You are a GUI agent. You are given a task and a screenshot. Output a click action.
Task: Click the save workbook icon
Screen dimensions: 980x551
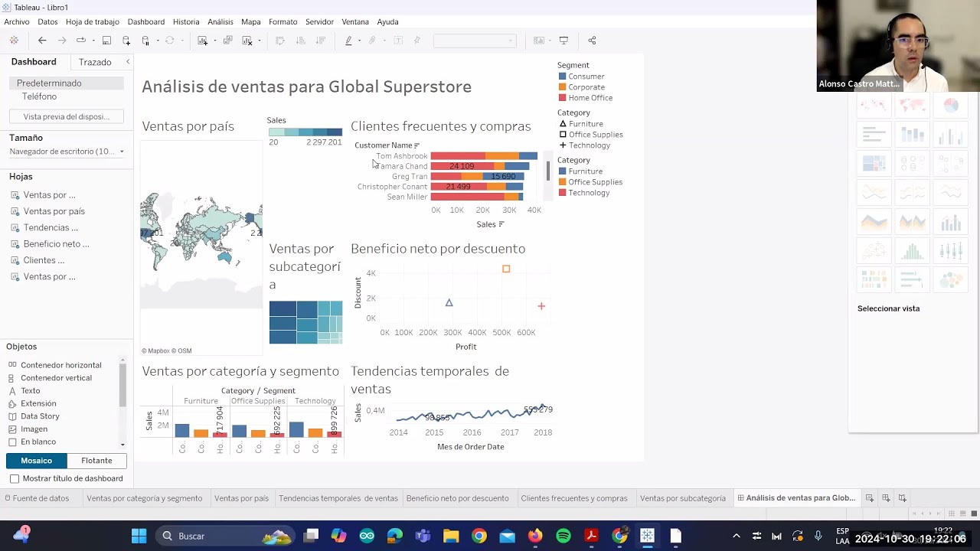(x=106, y=41)
